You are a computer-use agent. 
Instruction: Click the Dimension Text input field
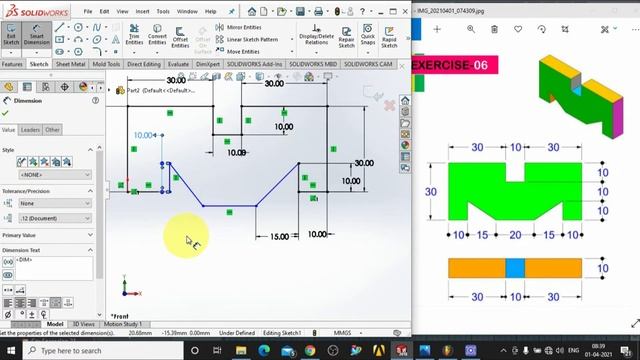tap(54, 268)
